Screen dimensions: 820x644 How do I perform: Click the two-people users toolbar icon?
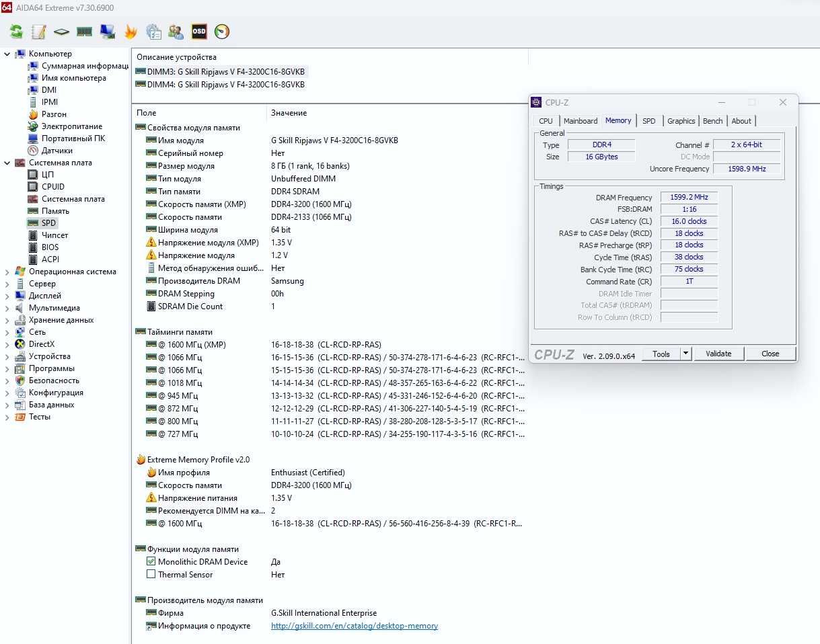(176, 31)
